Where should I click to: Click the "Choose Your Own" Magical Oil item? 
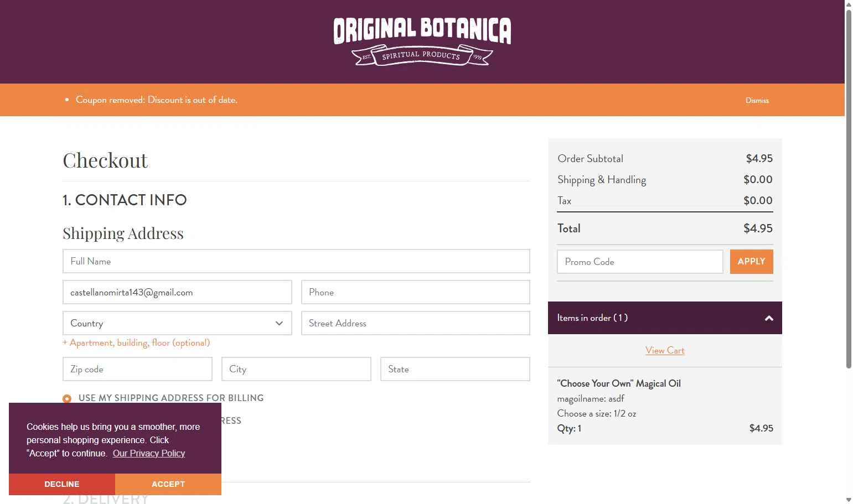point(619,383)
